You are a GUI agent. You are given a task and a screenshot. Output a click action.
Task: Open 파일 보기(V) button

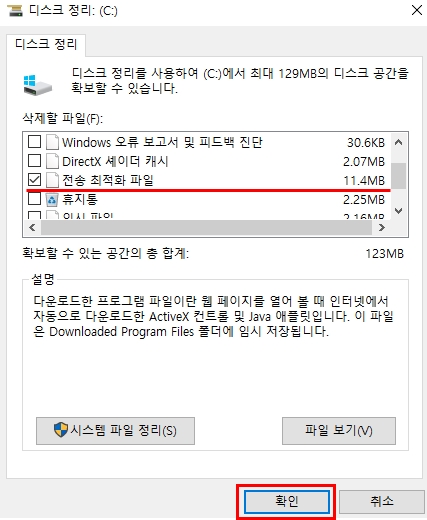tap(339, 431)
